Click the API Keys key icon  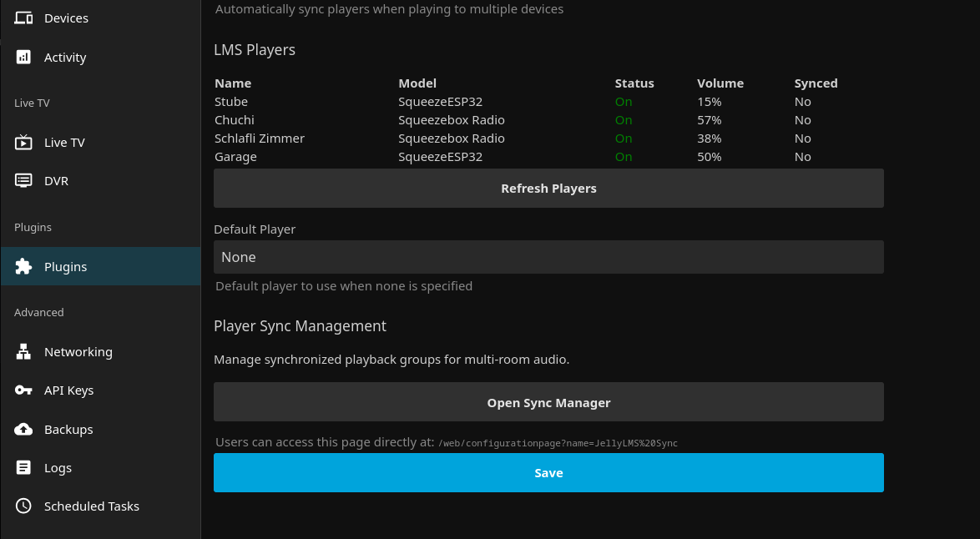coord(23,390)
